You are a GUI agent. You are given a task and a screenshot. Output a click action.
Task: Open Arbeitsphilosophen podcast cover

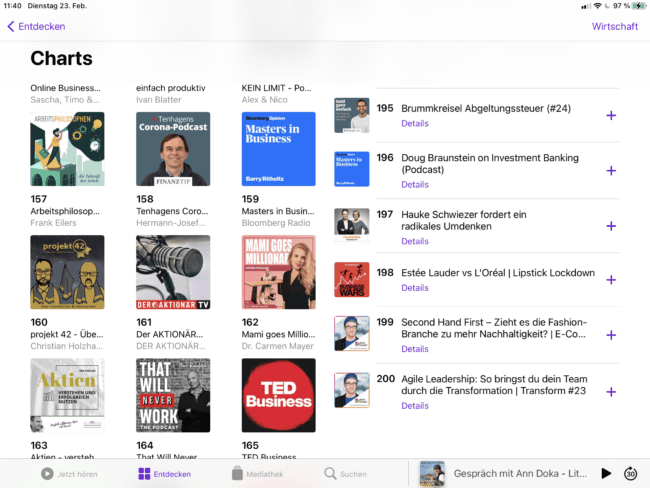coord(67,149)
